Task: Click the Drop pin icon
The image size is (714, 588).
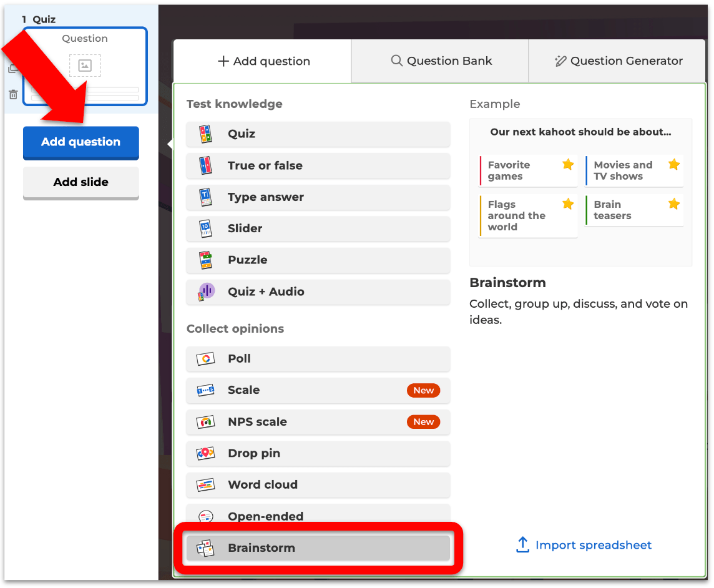Action: pos(205,453)
